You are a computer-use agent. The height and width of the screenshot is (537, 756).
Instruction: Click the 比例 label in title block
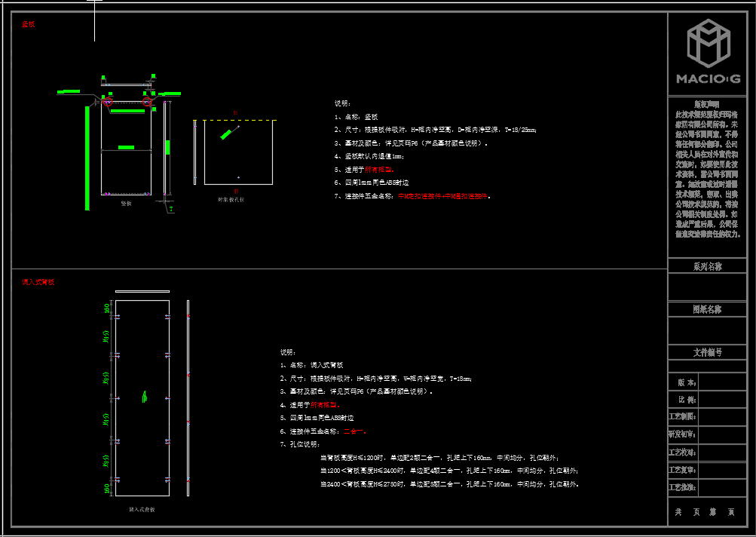(x=683, y=400)
